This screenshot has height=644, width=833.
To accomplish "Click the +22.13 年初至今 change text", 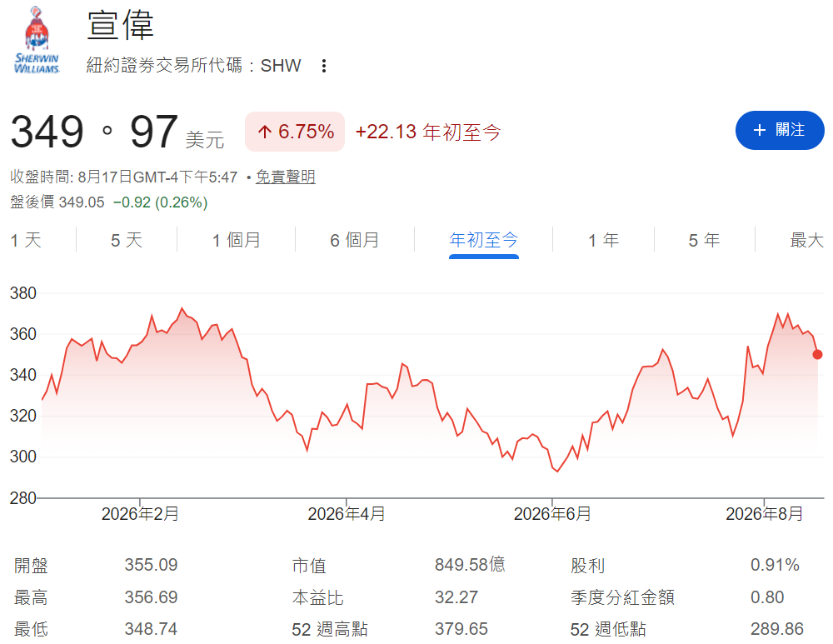I will 428,132.
